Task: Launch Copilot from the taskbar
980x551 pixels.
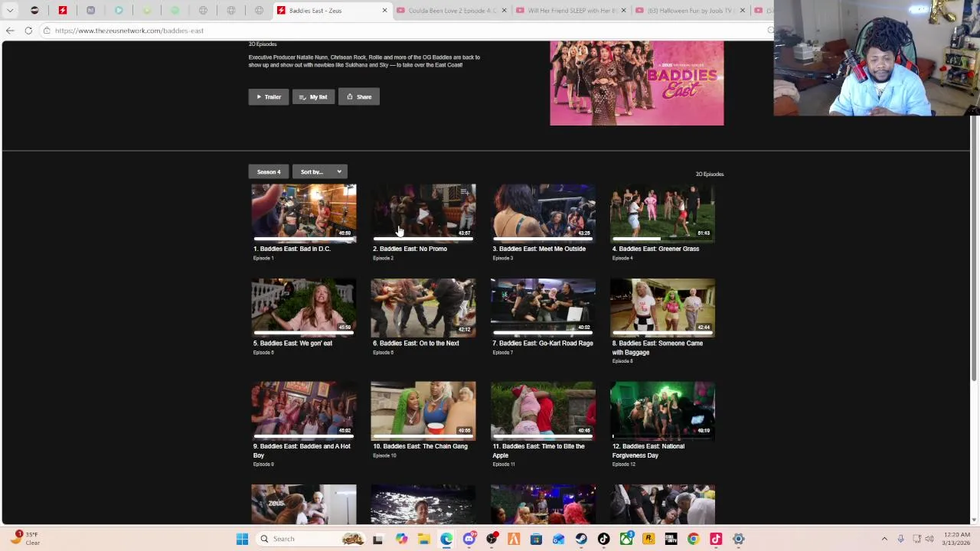Action: 401,539
